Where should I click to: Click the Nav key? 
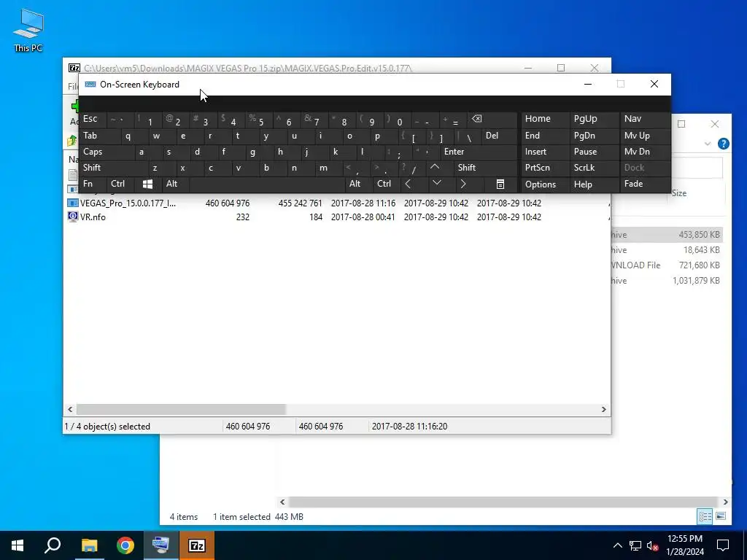pos(645,119)
